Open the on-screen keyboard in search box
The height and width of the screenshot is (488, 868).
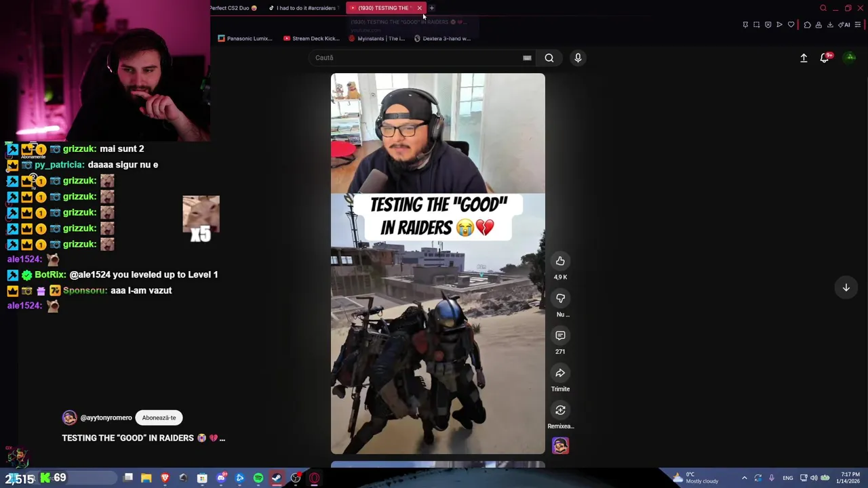pos(527,58)
